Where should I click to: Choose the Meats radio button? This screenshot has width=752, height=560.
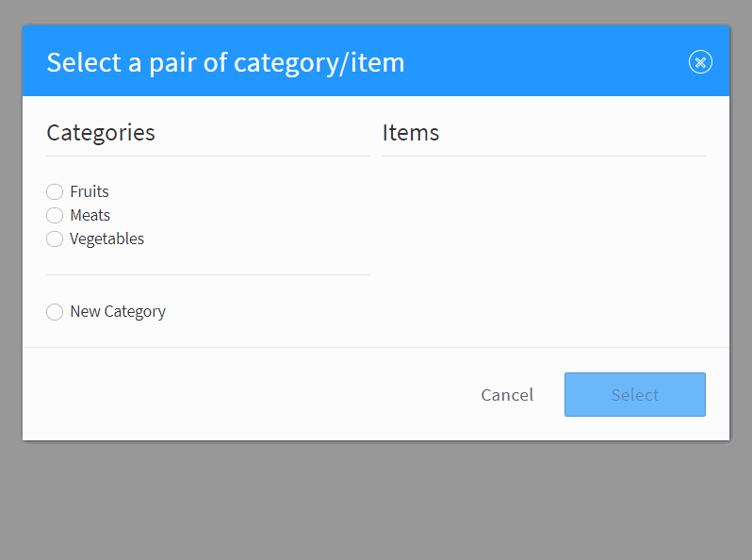point(55,215)
